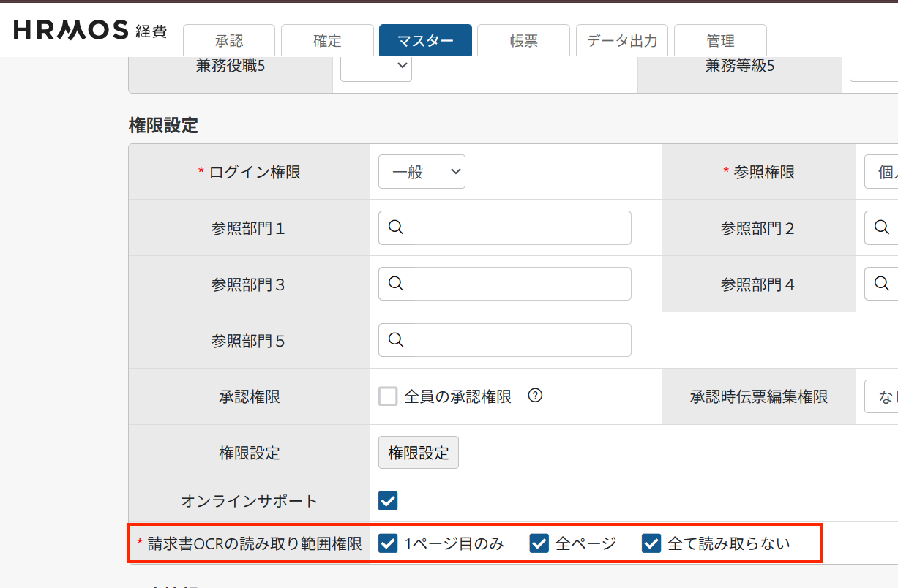Screen dimensions: 898x588
Task: Open the 承認時伝票編集権限 dropdown
Action: pos(881,396)
